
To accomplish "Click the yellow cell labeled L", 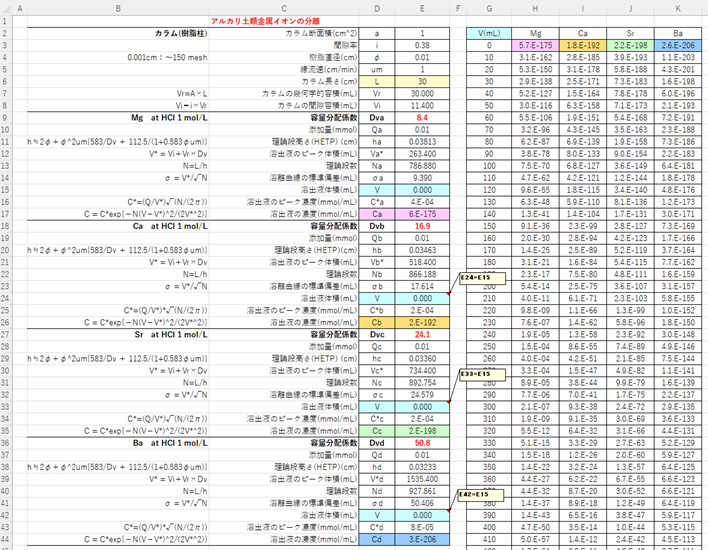I will point(377,82).
